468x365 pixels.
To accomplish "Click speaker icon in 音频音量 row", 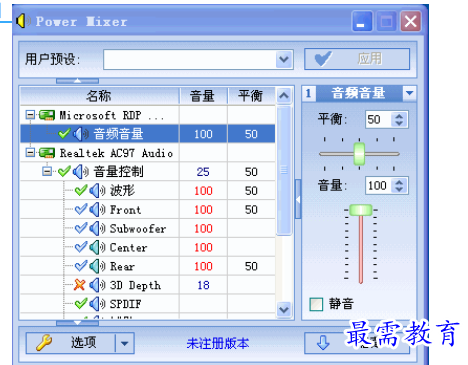I will (81, 134).
